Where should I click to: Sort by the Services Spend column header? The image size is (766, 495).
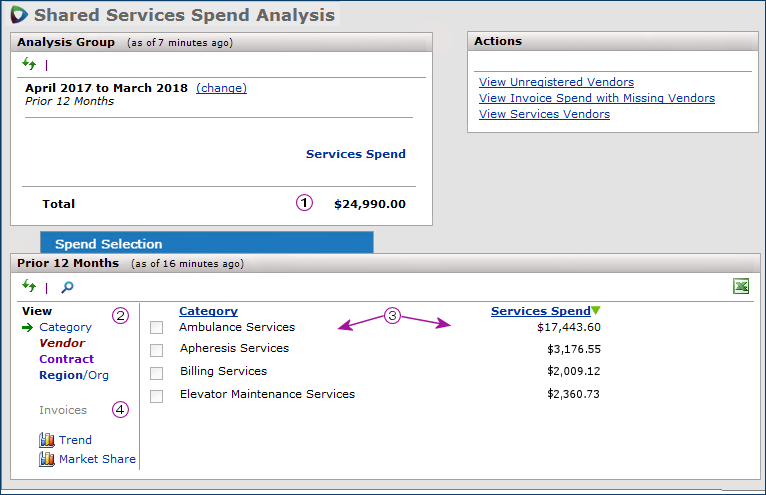click(x=540, y=311)
